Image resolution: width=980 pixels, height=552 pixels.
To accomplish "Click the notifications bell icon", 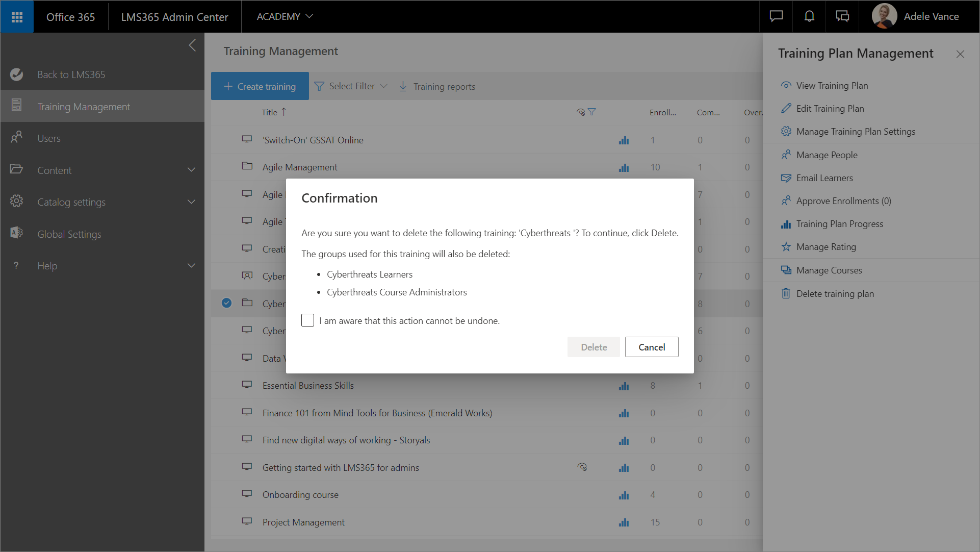I will click(x=809, y=17).
